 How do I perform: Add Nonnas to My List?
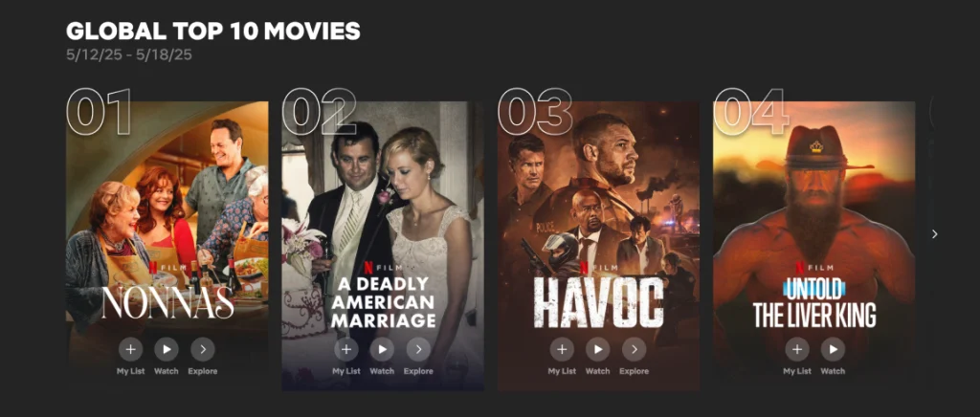click(130, 350)
